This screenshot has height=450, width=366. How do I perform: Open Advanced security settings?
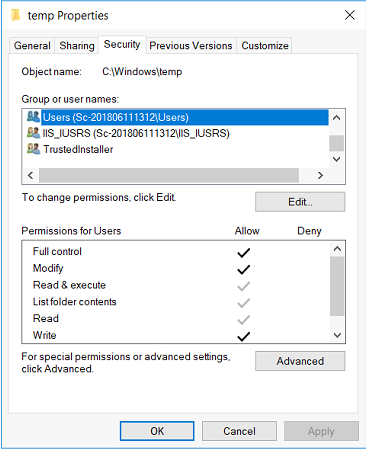click(x=300, y=361)
